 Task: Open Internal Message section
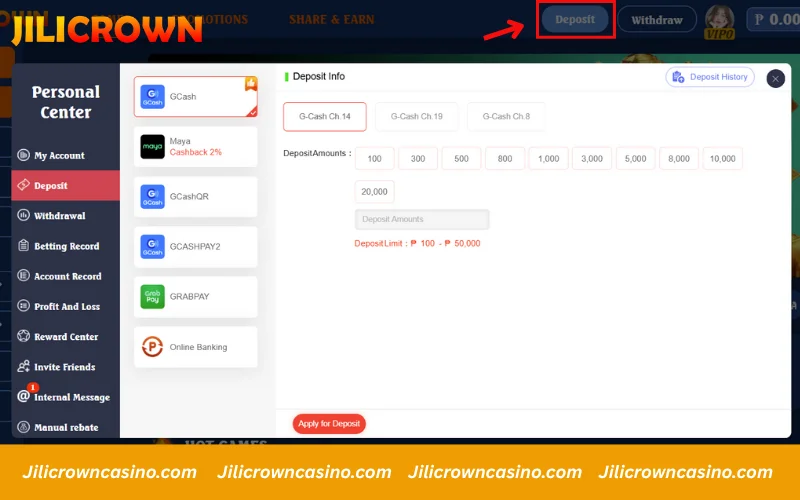click(65, 396)
